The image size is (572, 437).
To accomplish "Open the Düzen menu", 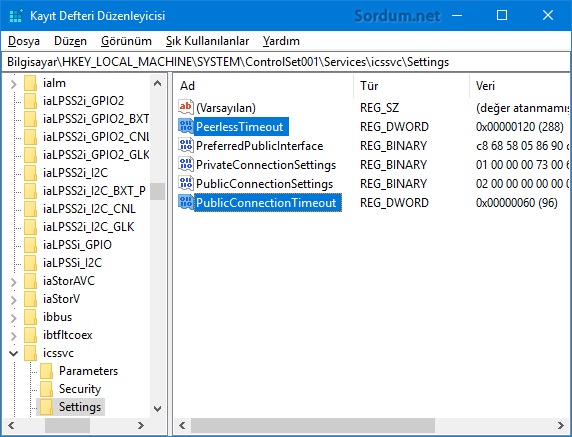I will click(x=70, y=41).
